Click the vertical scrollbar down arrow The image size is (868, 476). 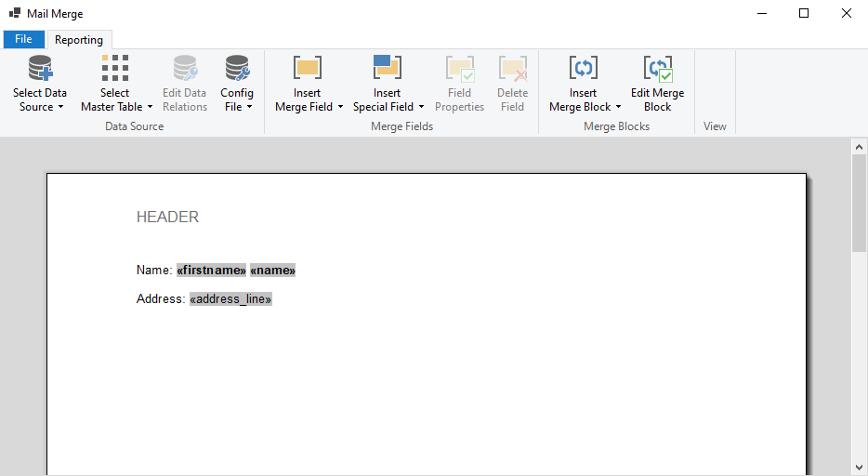(x=859, y=468)
